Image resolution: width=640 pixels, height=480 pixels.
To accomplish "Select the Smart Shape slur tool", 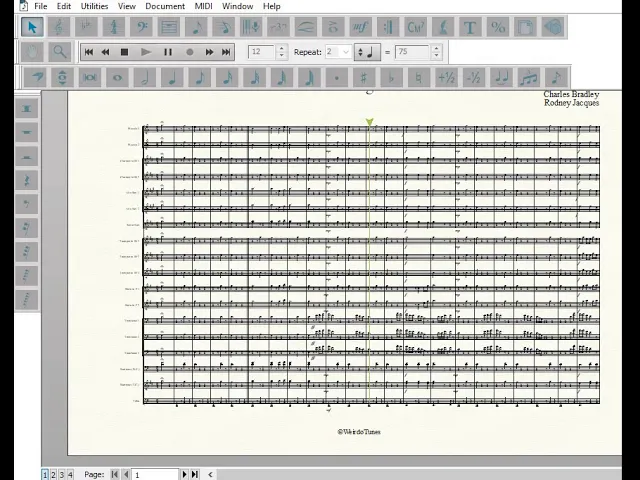I will pos(306,27).
